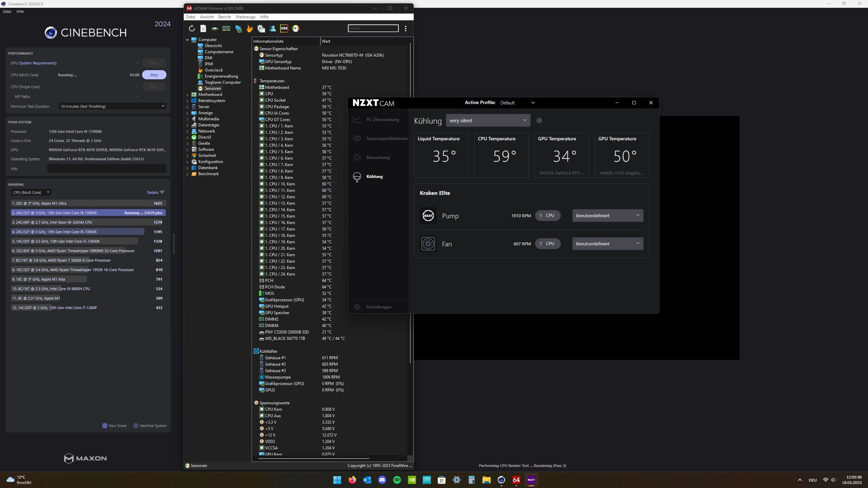Expand the Motherboard tree node
868x488 pixels.
pos(188,95)
